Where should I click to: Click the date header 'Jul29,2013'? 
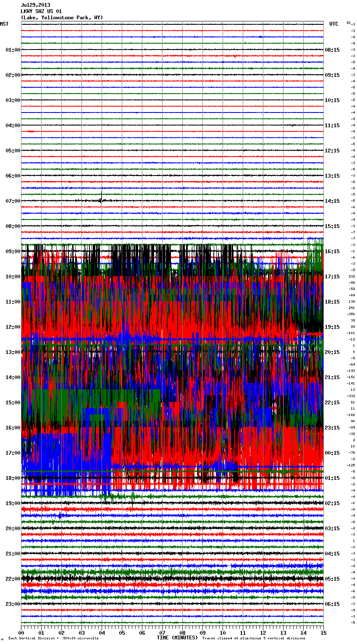coord(35,5)
